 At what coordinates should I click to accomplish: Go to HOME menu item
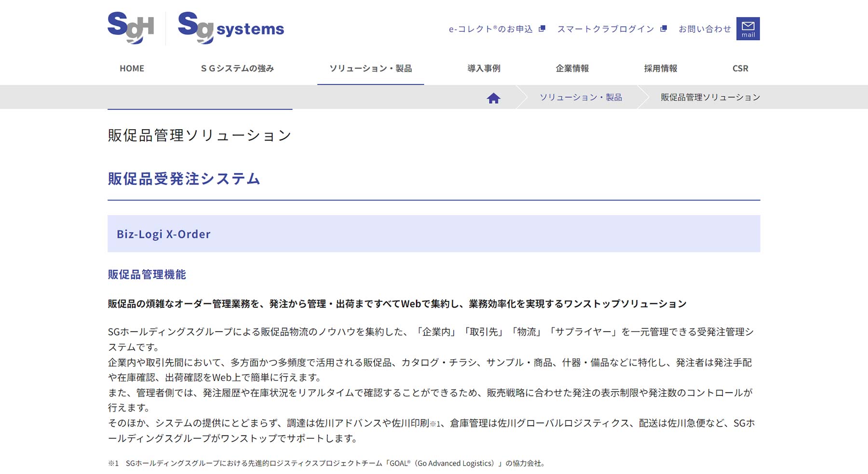[132, 68]
